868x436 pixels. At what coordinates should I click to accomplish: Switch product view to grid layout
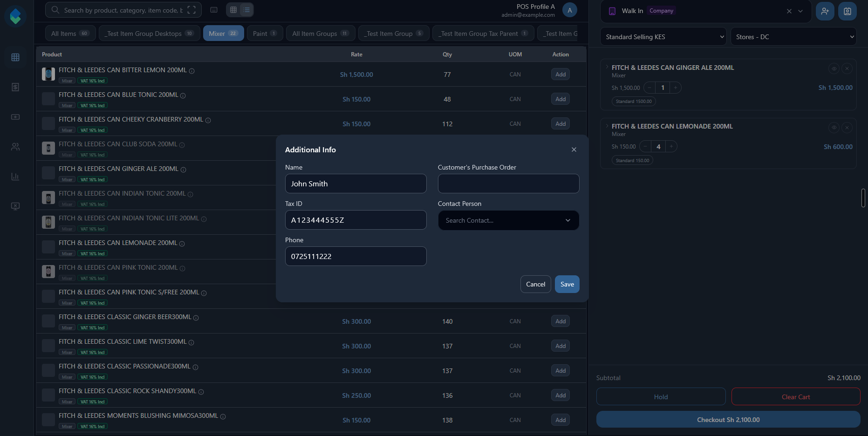233,10
